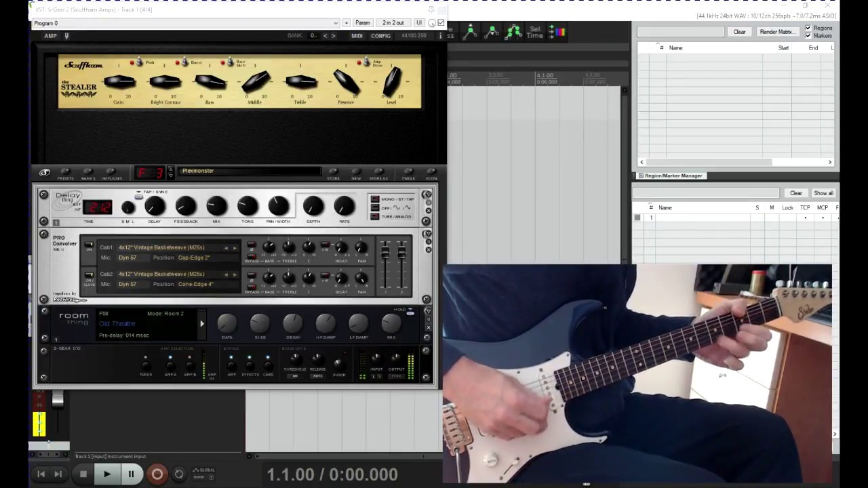Screen dimensions: 868x488
Task: Click the Render Matrix button
Action: (x=777, y=32)
